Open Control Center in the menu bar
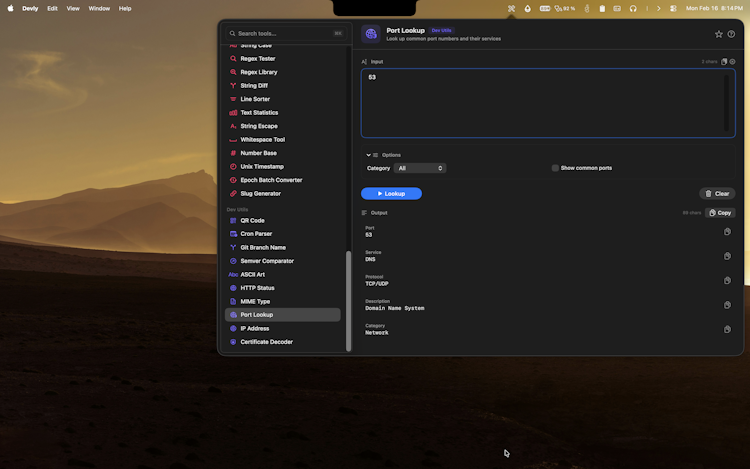The height and width of the screenshot is (469, 750). (x=673, y=8)
